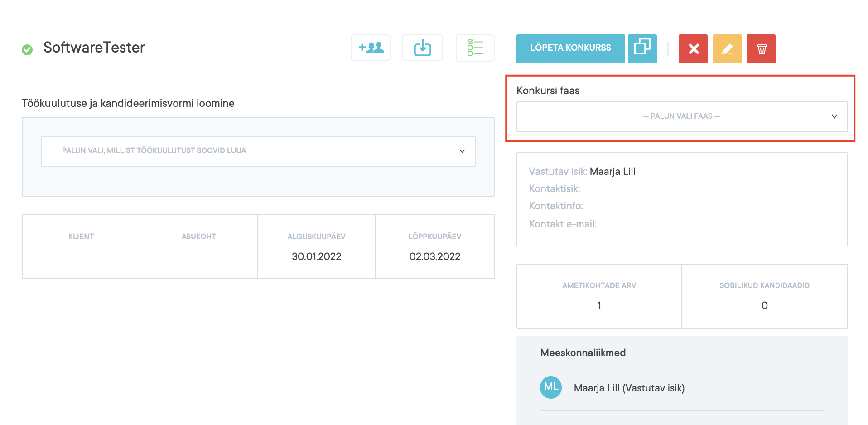Click the SOBILIKUD KANDIDAADID count

click(x=764, y=305)
